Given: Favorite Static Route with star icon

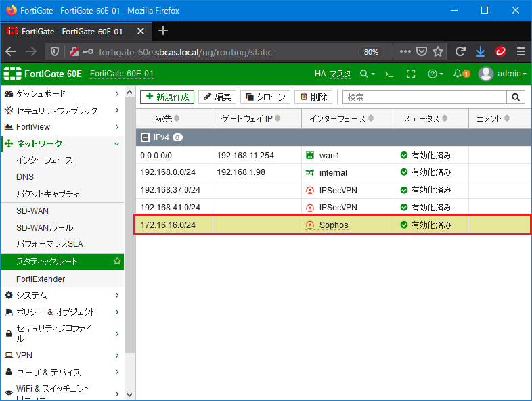Looking at the screenshot, I should point(117,261).
